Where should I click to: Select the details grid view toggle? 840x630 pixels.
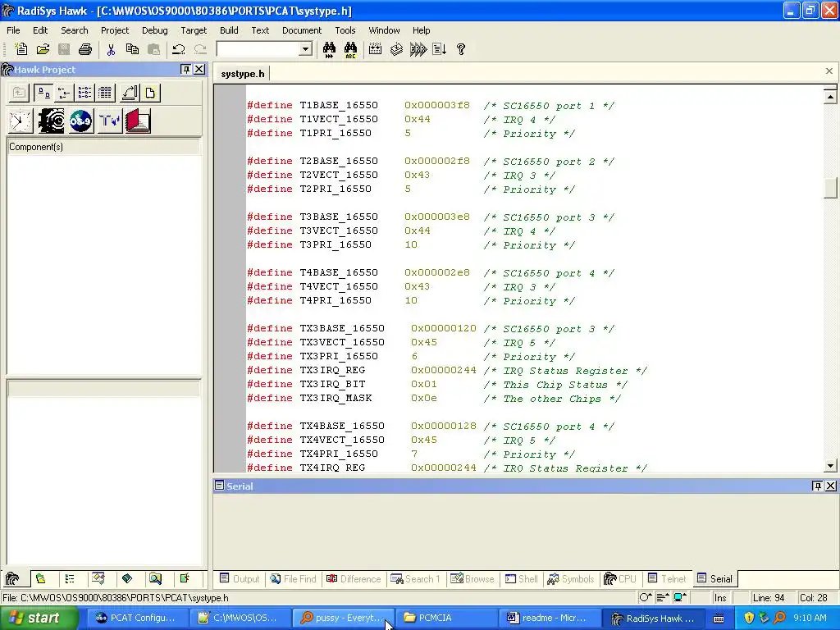[x=106, y=93]
